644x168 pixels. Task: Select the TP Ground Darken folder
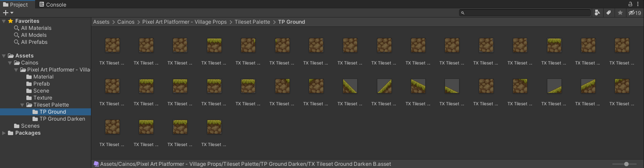click(x=62, y=119)
